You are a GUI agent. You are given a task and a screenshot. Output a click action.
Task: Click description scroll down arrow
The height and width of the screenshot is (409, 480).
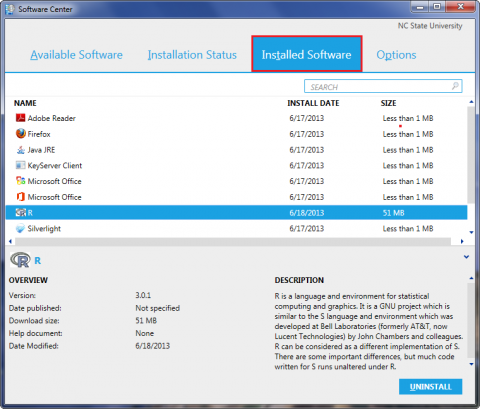(471, 364)
